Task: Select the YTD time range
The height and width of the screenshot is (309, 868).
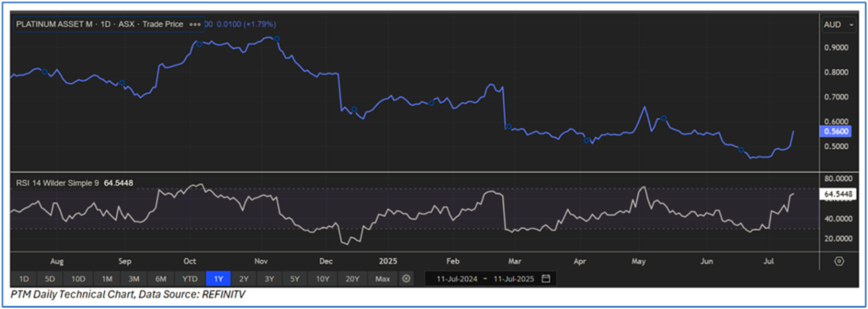Action: pos(189,279)
